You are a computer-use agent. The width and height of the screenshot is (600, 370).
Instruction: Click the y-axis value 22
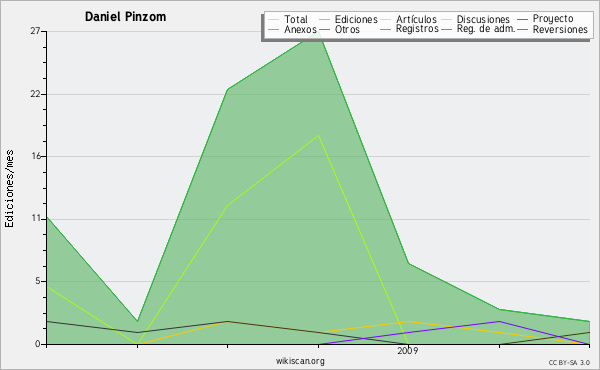pos(35,94)
